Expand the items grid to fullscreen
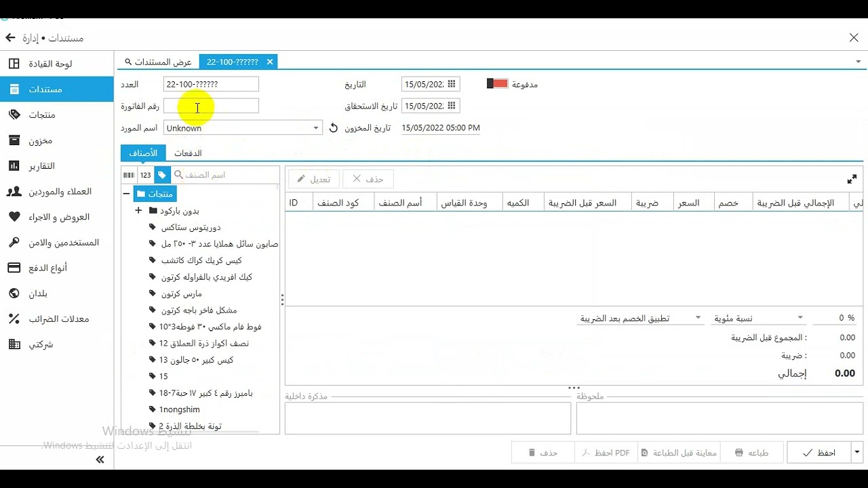This screenshot has width=868, height=488. 852,179
